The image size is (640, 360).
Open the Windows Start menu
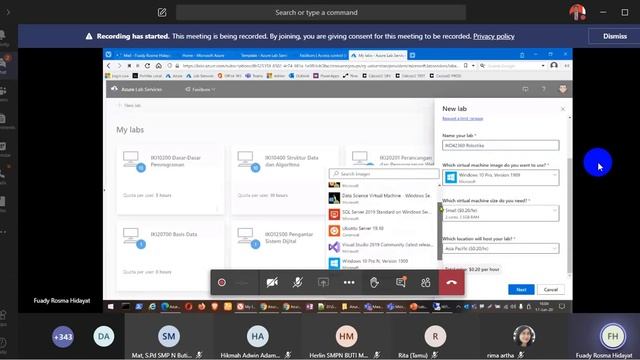point(111,307)
